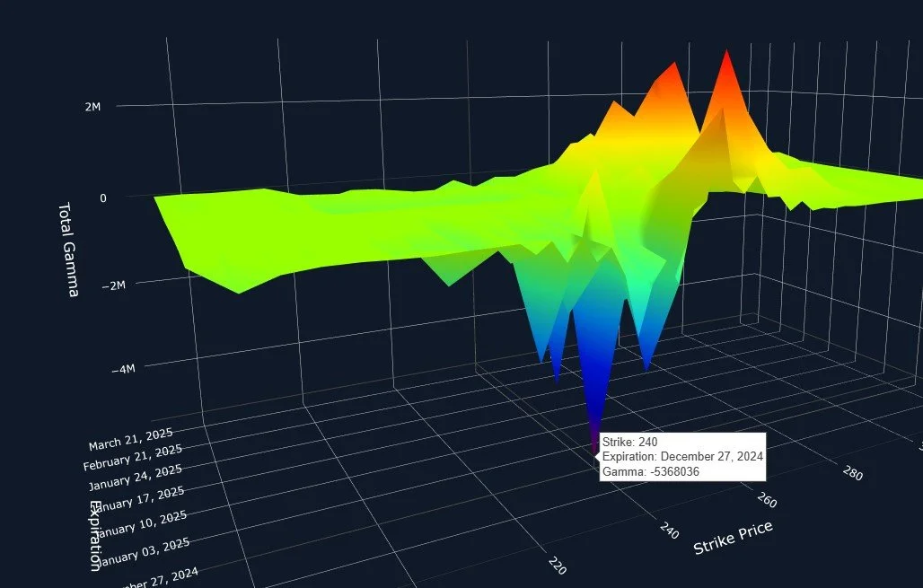Click the Expiration axis title
Viewport: 923px width, 588px height.
click(x=96, y=536)
